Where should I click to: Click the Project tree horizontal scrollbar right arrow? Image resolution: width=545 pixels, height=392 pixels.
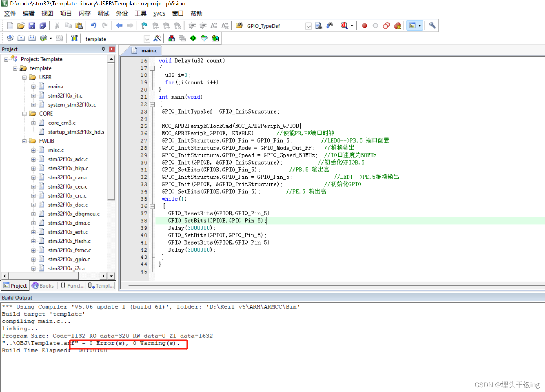[x=104, y=276]
